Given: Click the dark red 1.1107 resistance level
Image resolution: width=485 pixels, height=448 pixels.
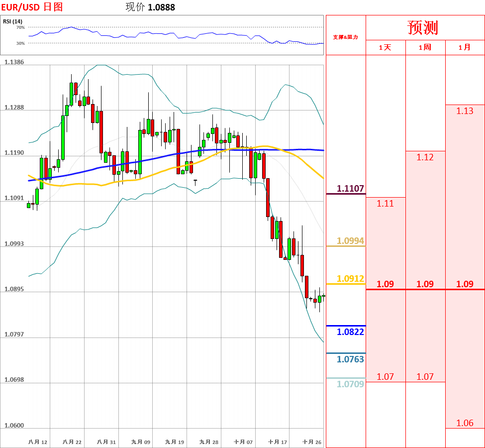Looking at the screenshot, I should (350, 189).
